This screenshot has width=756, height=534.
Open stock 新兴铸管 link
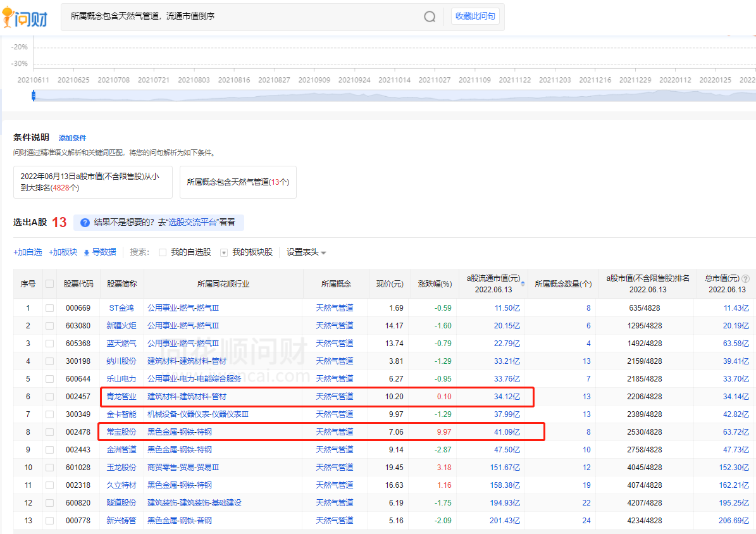click(x=121, y=521)
